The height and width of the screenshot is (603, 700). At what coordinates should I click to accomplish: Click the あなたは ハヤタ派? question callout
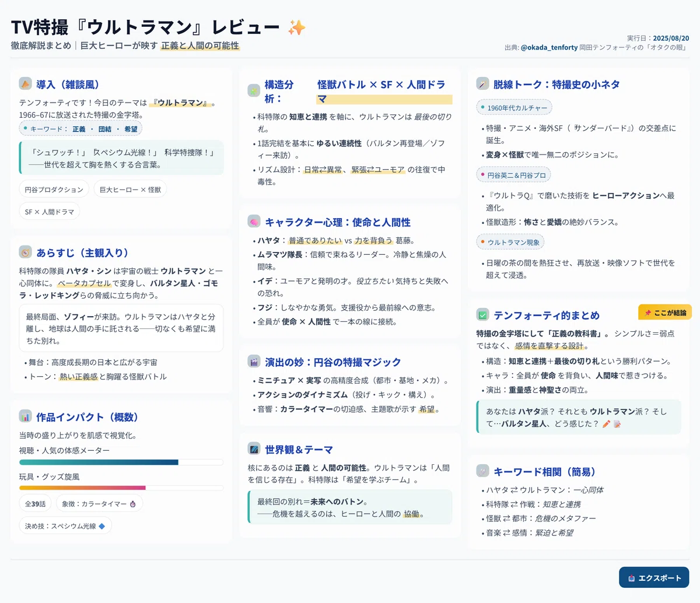pyautogui.click(x=579, y=418)
